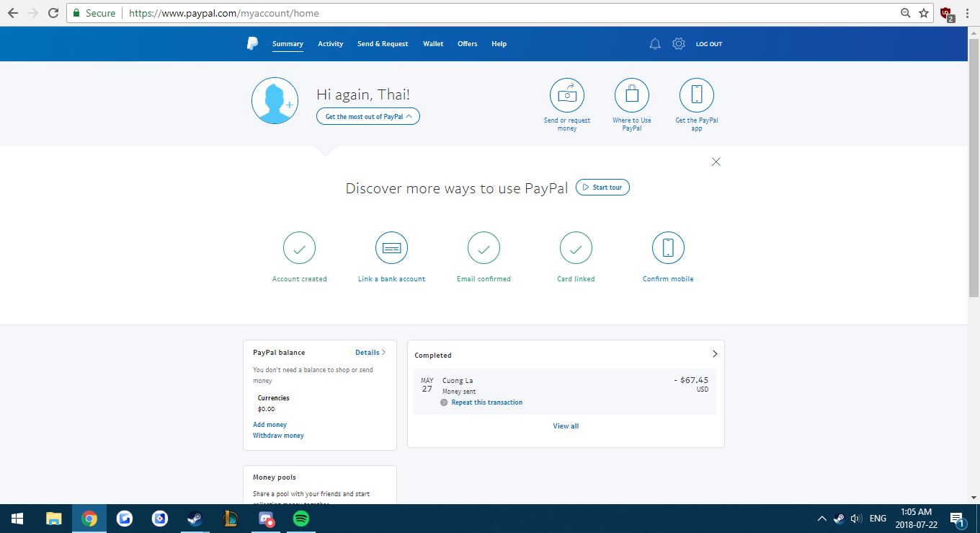The image size is (980, 533).
Task: Open the Wallet tab
Action: point(433,44)
